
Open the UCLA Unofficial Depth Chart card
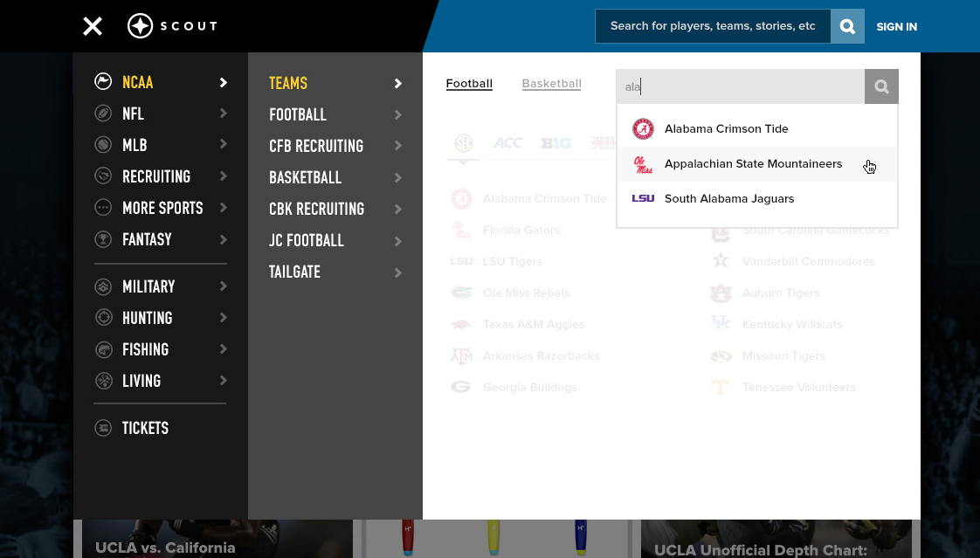[776, 539]
